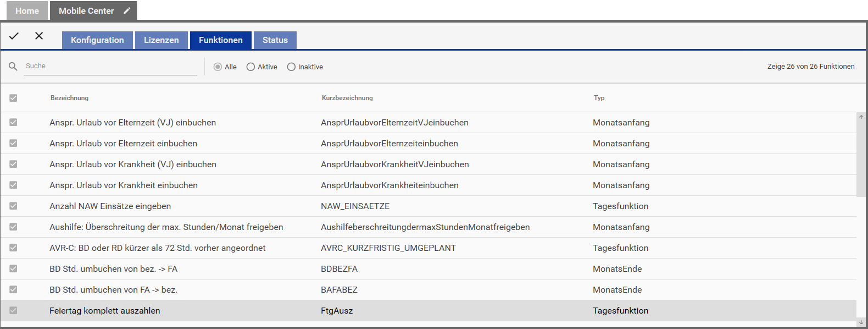The height and width of the screenshot is (329, 868).
Task: Click short name NAW_EINSAETZE
Action: [355, 206]
